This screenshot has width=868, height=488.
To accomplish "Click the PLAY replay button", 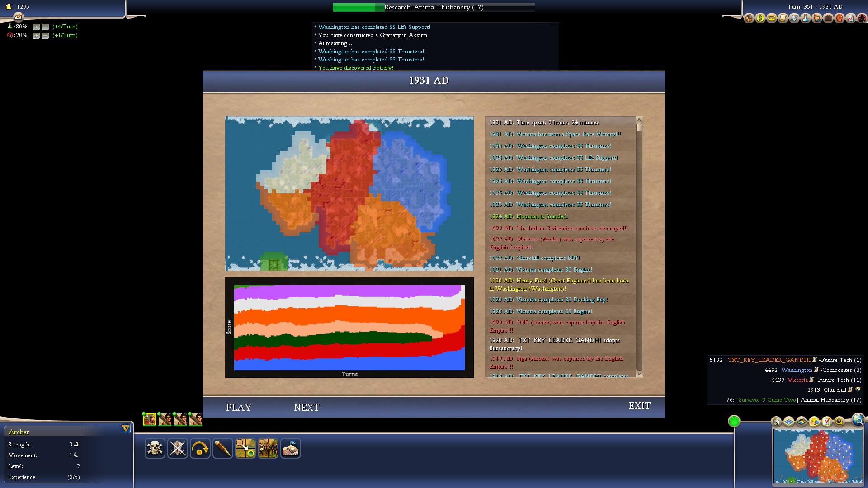I will tap(239, 407).
